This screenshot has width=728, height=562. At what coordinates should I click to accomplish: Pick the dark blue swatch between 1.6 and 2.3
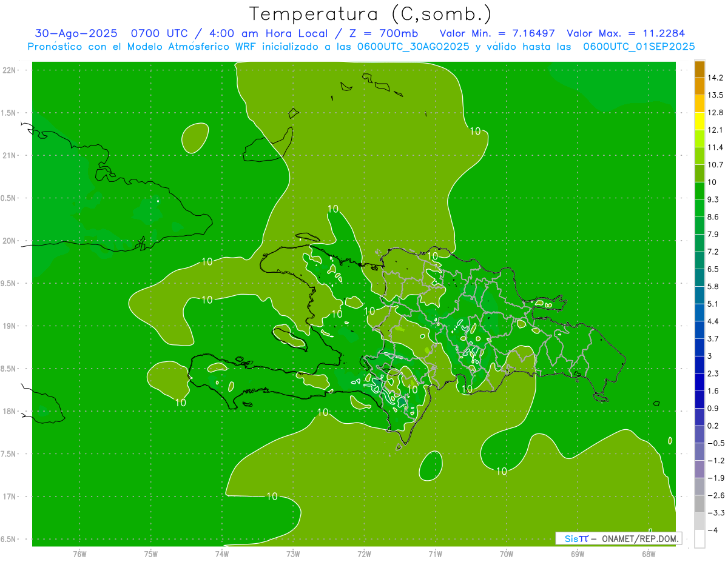[699, 382]
